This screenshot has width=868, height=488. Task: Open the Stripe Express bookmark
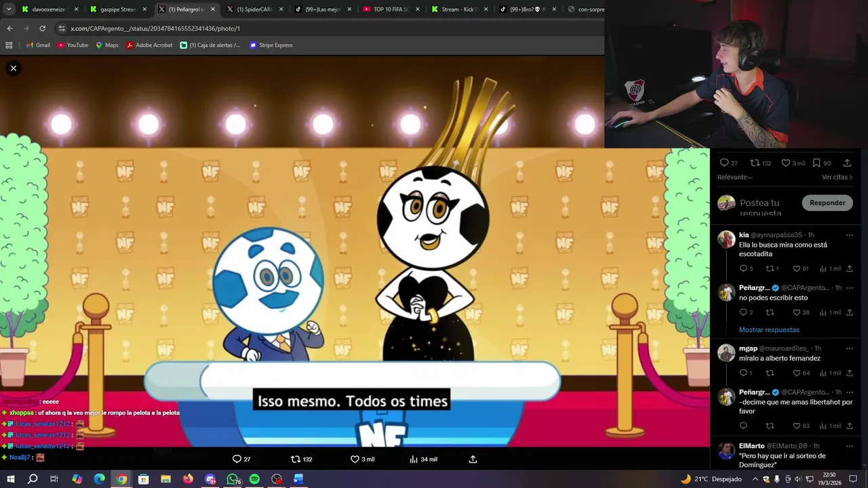[x=271, y=45]
